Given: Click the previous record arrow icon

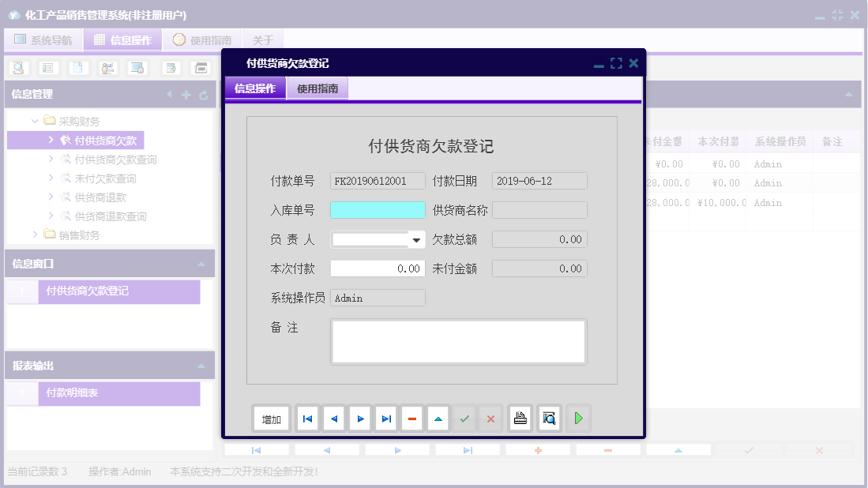Looking at the screenshot, I should click(333, 419).
